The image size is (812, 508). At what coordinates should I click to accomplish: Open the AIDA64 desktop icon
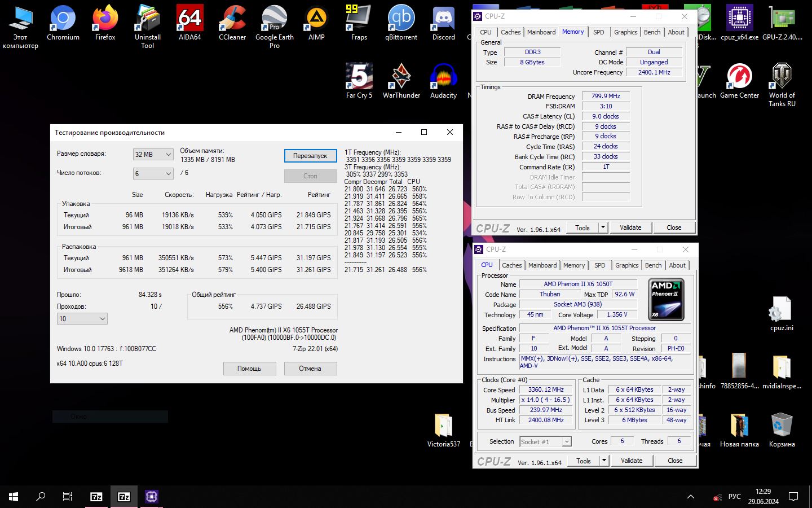[190, 23]
